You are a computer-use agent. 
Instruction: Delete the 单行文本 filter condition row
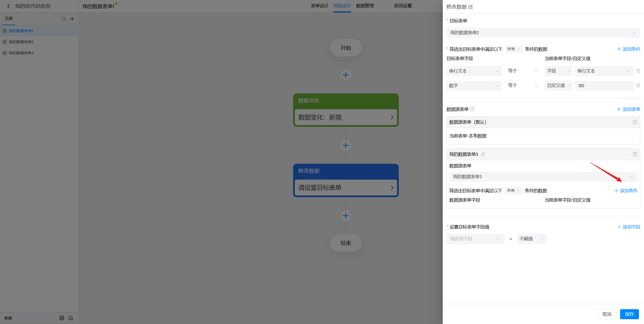(x=638, y=71)
